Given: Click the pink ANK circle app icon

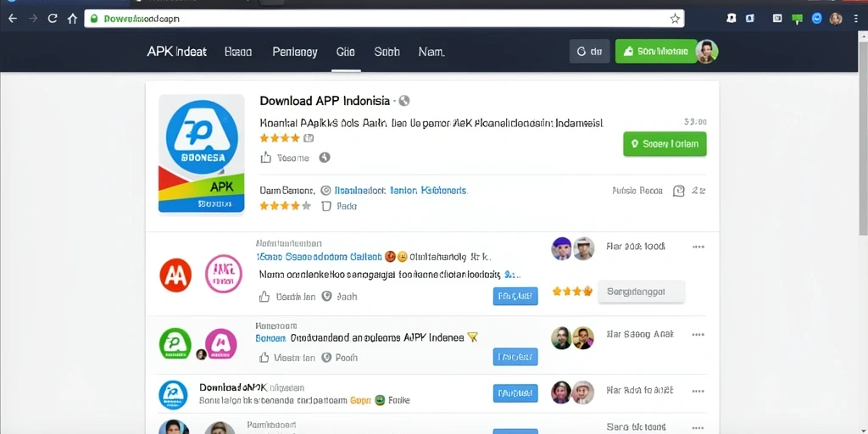Looking at the screenshot, I should pos(224,274).
